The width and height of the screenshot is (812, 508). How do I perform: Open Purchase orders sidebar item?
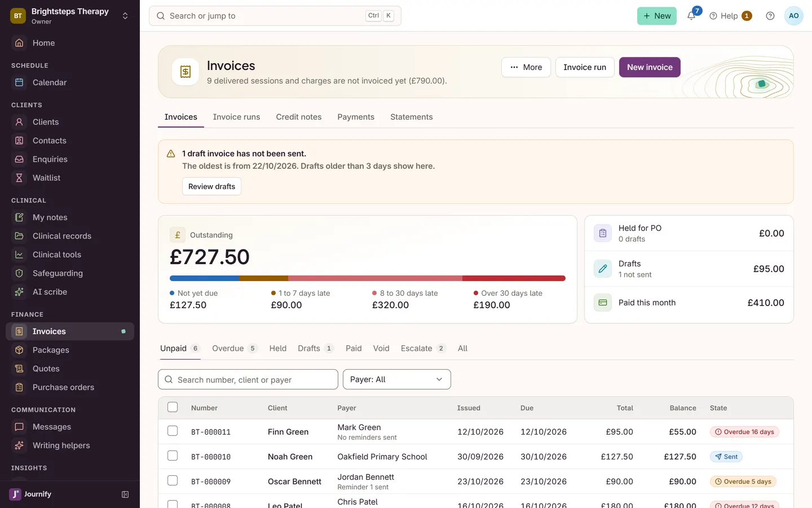coord(70,387)
